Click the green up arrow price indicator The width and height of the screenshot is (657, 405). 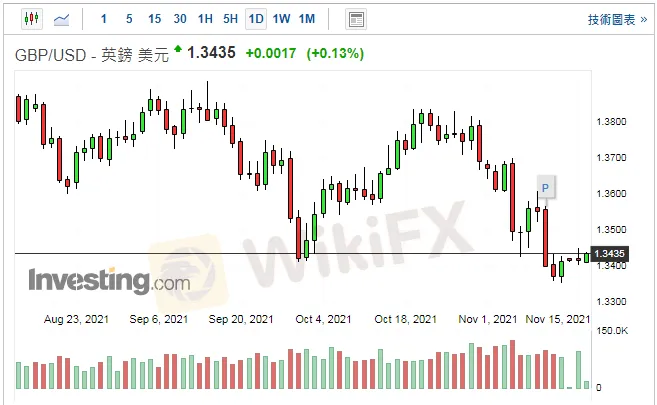tap(178, 49)
